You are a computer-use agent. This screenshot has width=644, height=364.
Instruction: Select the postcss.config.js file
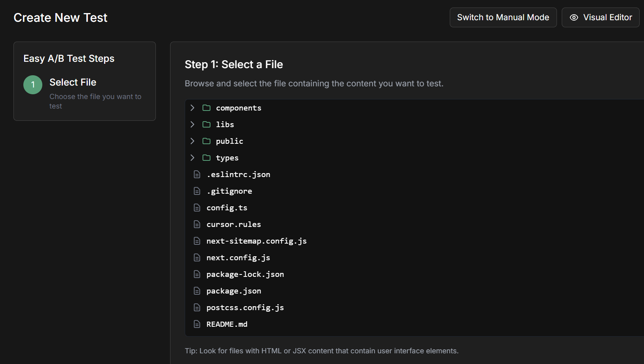245,307
